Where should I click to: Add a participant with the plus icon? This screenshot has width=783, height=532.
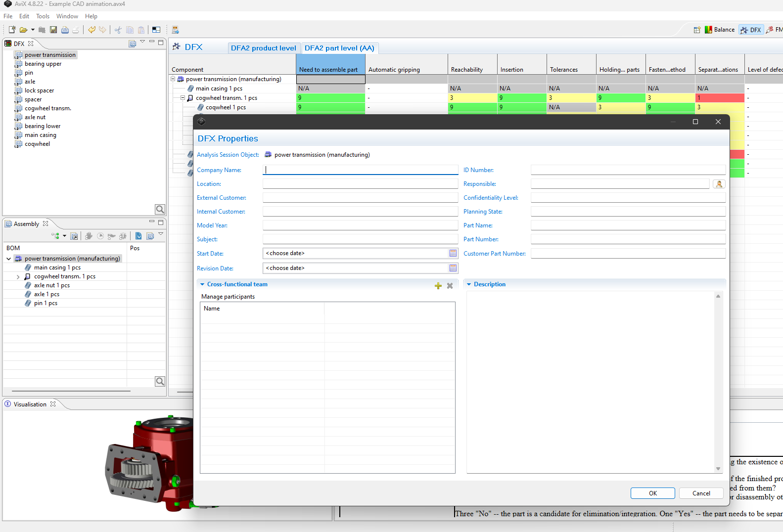438,286
